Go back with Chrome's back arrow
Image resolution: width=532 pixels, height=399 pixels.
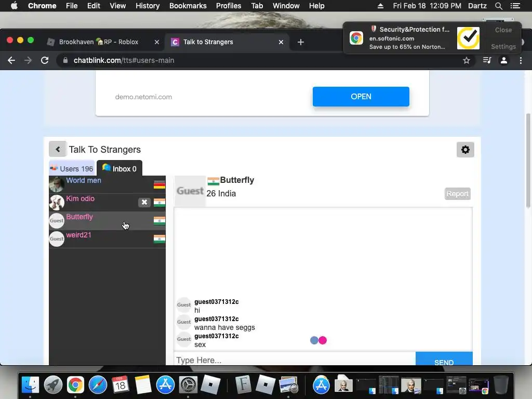(x=11, y=60)
